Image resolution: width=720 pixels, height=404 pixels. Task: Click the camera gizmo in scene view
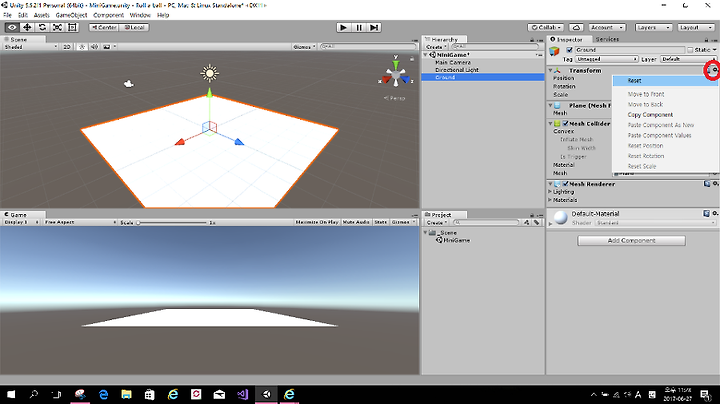click(129, 84)
